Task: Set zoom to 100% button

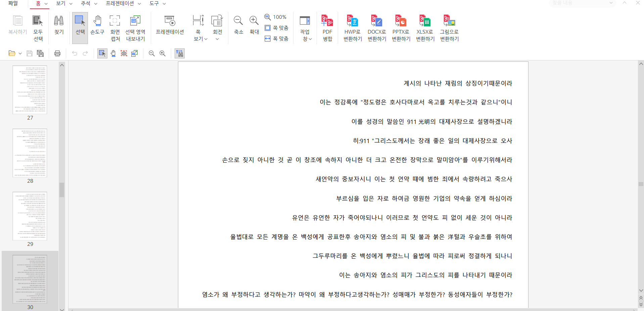Action: click(276, 17)
